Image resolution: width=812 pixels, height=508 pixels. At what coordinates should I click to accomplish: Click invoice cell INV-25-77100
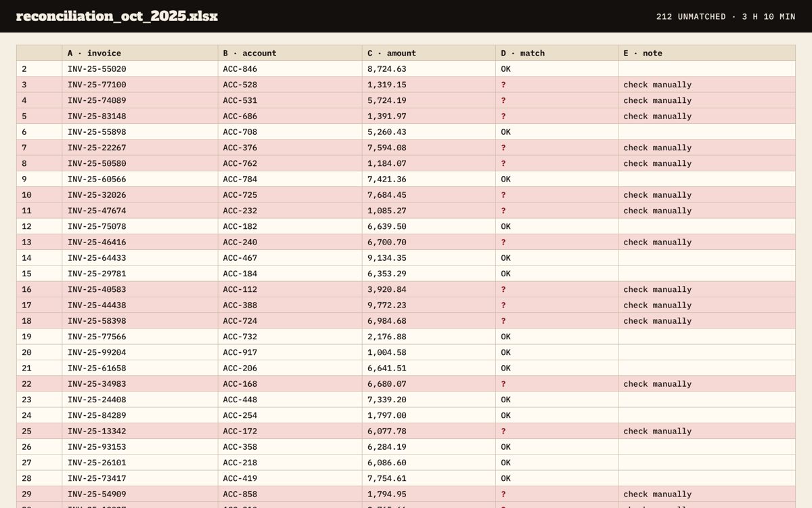140,85
